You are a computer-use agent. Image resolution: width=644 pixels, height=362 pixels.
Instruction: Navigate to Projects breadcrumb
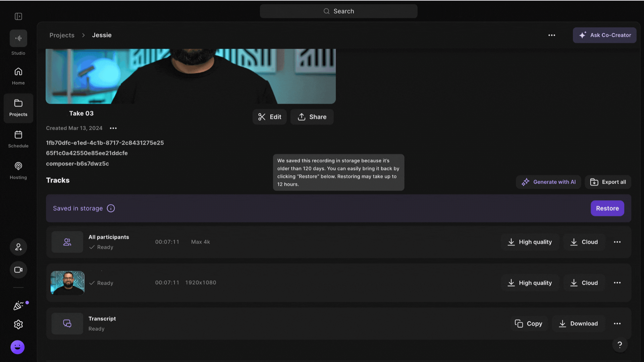tap(62, 35)
